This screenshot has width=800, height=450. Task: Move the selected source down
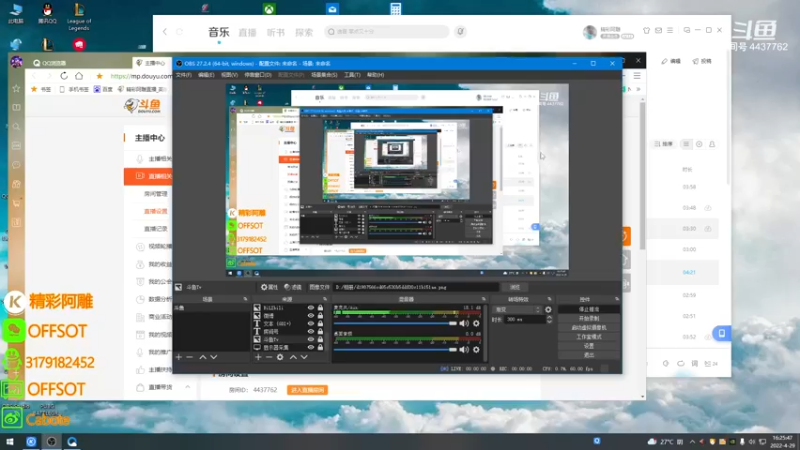click(x=304, y=357)
